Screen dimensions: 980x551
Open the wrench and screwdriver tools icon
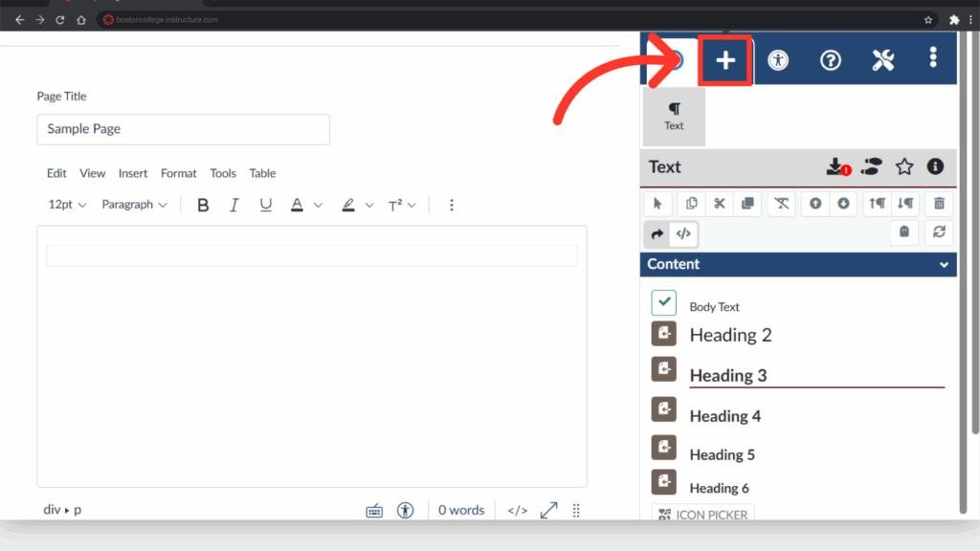(883, 60)
